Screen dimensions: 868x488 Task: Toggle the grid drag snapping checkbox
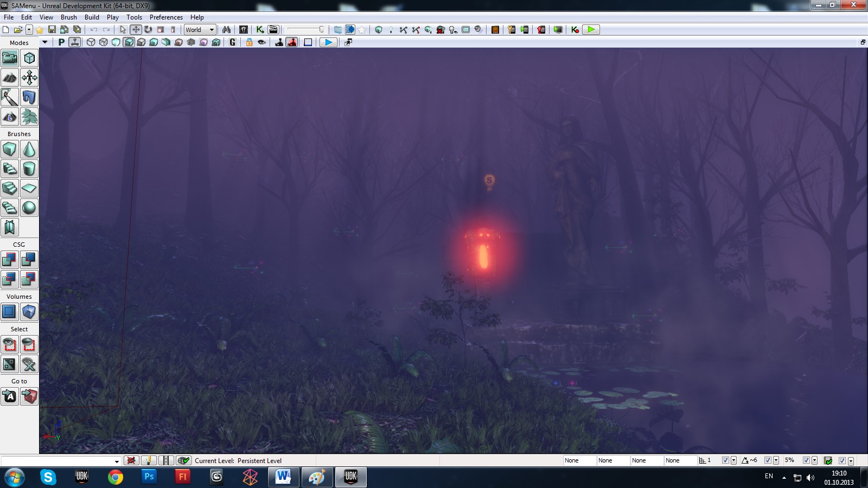[x=725, y=460]
